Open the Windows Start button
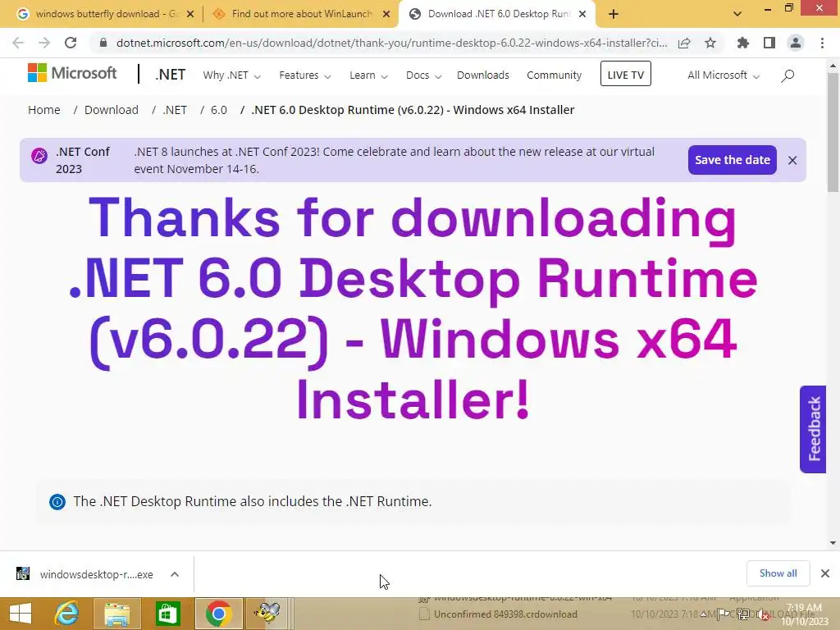 pyautogui.click(x=21, y=614)
